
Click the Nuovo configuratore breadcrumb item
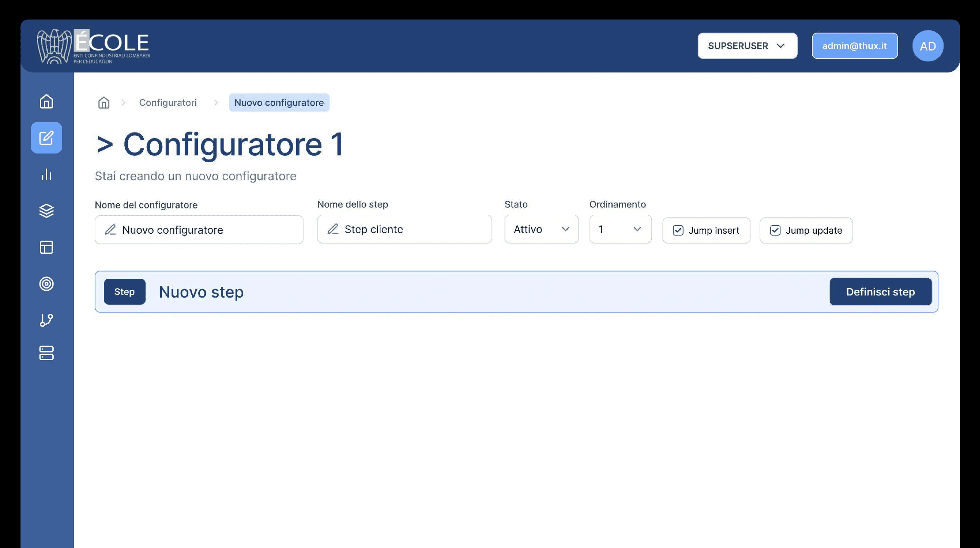click(x=279, y=102)
